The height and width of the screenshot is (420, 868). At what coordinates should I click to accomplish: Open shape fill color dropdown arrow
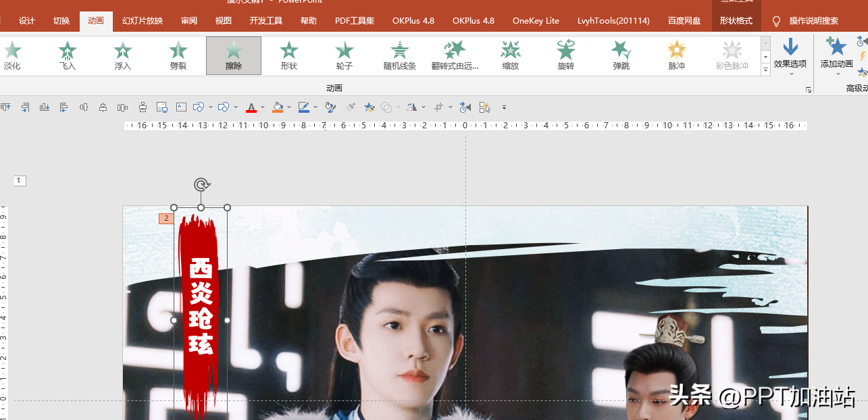coord(289,107)
